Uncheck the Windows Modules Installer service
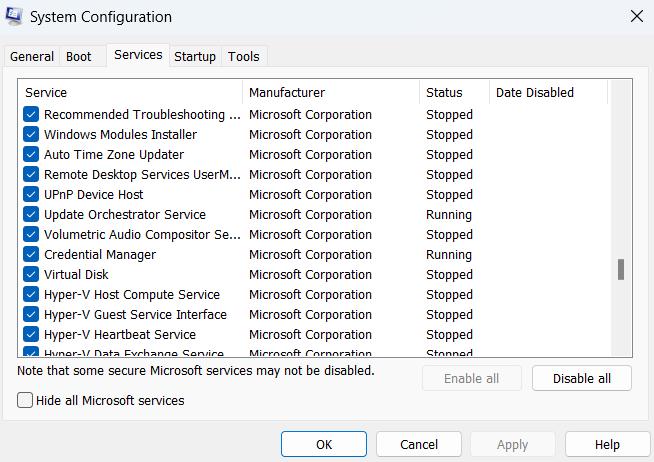Image resolution: width=654 pixels, height=462 pixels. point(31,135)
